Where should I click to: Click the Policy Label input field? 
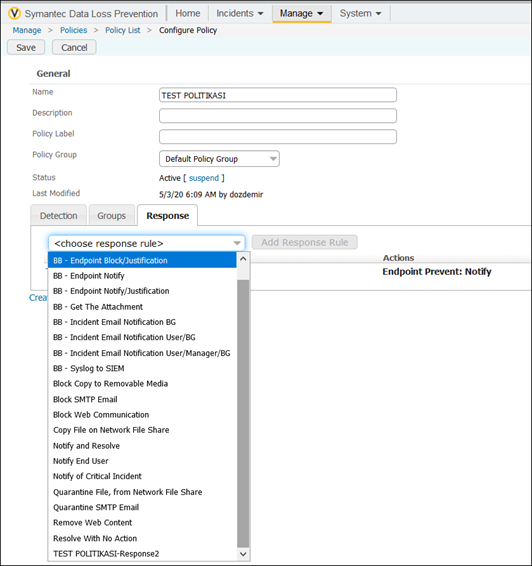tap(278, 137)
